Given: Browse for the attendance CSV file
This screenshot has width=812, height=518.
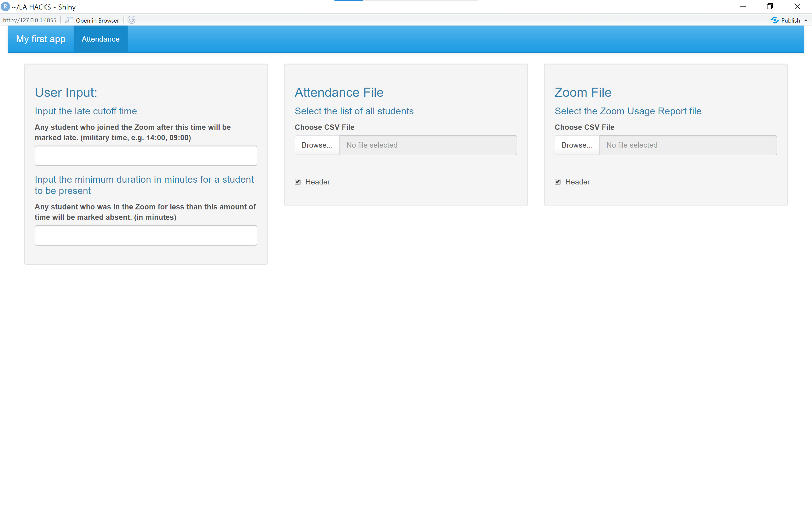Looking at the screenshot, I should [317, 145].
